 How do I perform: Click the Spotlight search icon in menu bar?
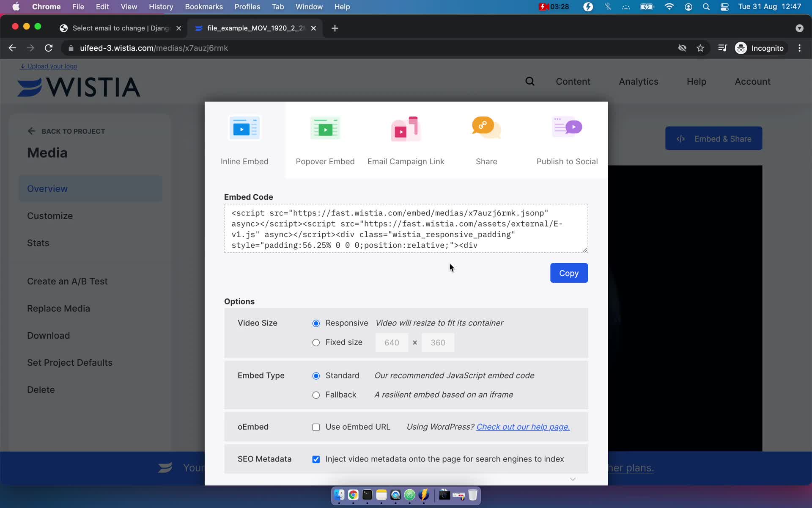coord(706,7)
